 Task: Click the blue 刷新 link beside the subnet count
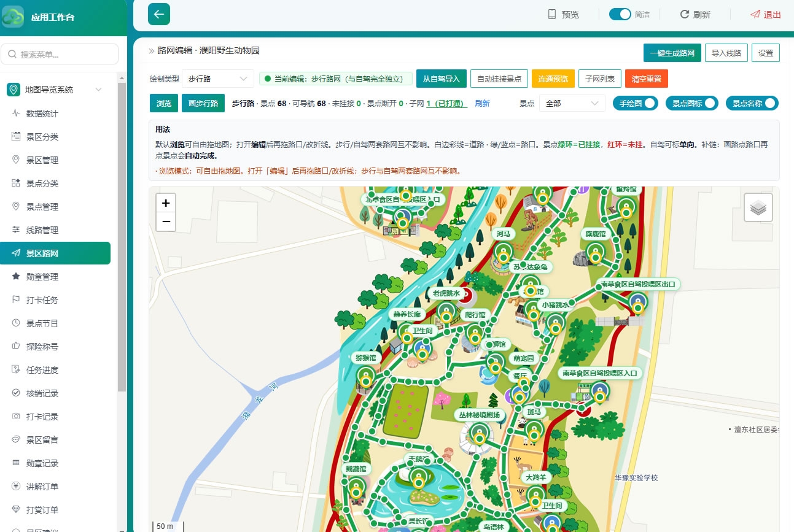point(482,104)
